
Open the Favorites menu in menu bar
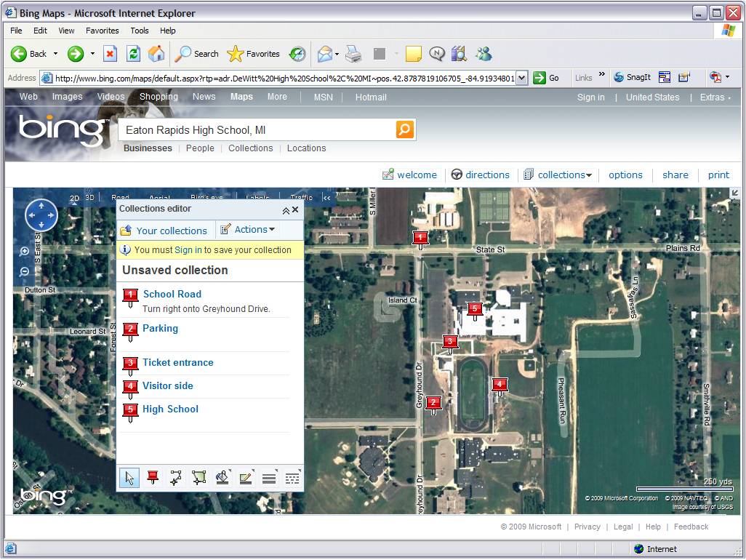(x=103, y=31)
